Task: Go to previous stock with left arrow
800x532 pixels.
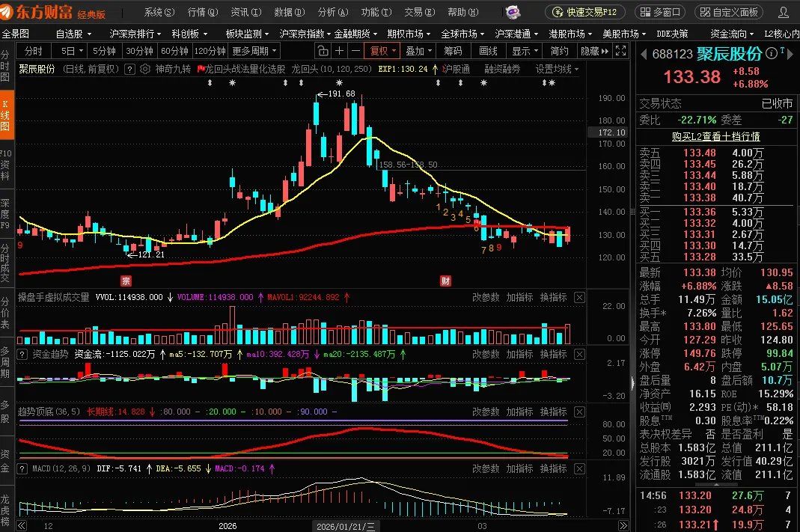Action: point(644,54)
